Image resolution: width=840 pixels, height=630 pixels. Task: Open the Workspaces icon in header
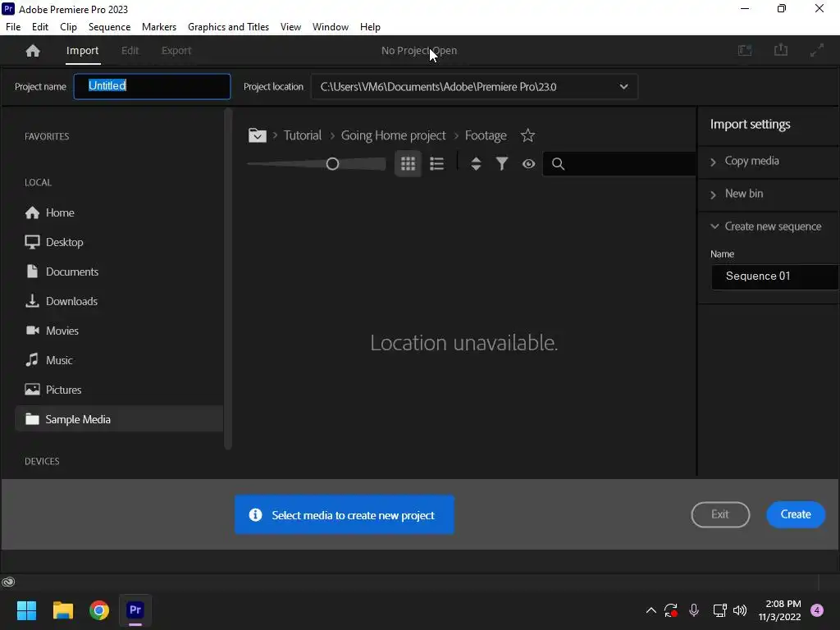(745, 50)
